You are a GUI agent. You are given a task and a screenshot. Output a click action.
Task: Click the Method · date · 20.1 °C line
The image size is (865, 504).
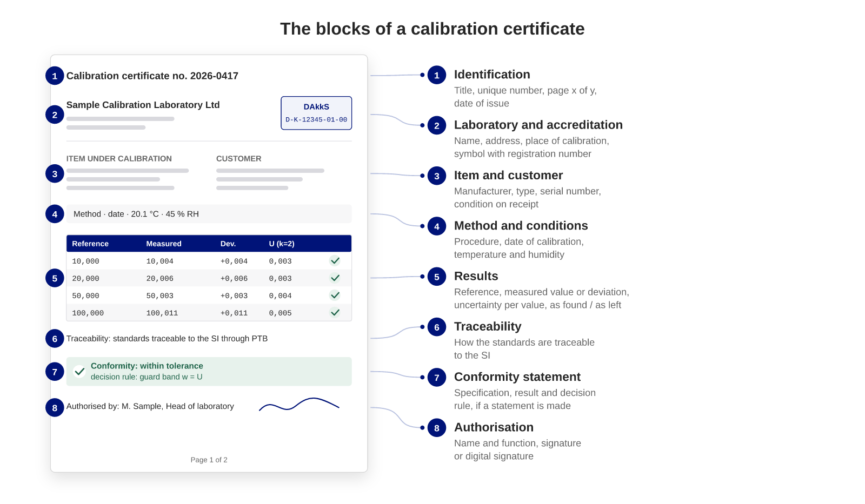[209, 214]
